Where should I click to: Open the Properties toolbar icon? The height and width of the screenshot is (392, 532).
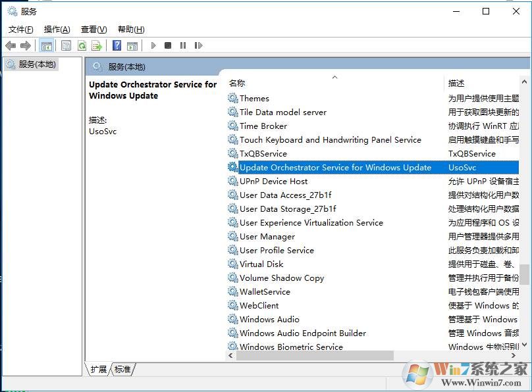66,45
